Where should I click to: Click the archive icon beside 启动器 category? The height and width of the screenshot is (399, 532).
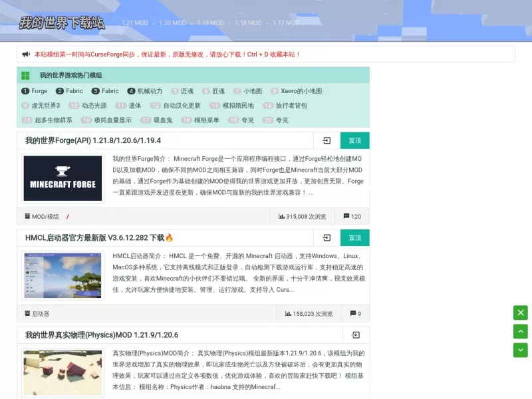pyautogui.click(x=27, y=313)
